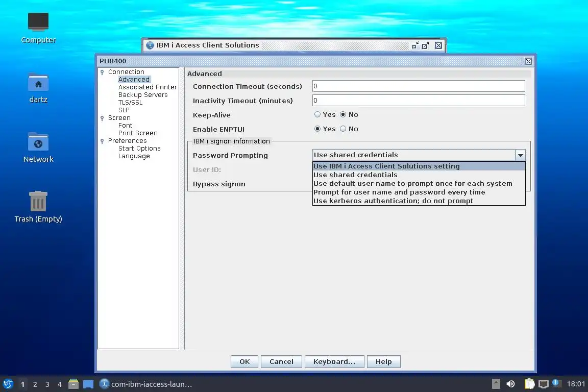Image resolution: width=588 pixels, height=392 pixels.
Task: Click the IBM i Access info icon in title bar
Action: click(x=150, y=45)
